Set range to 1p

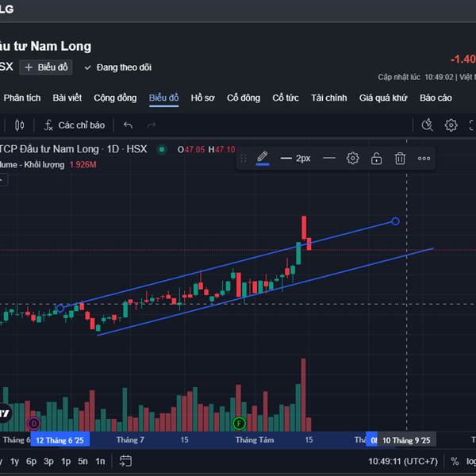[x=66, y=462]
